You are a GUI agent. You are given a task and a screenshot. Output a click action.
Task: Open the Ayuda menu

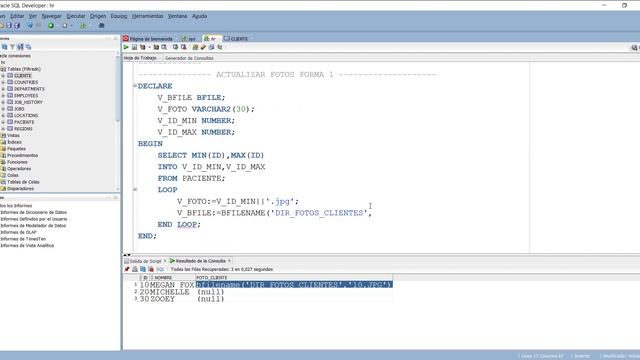[200, 16]
